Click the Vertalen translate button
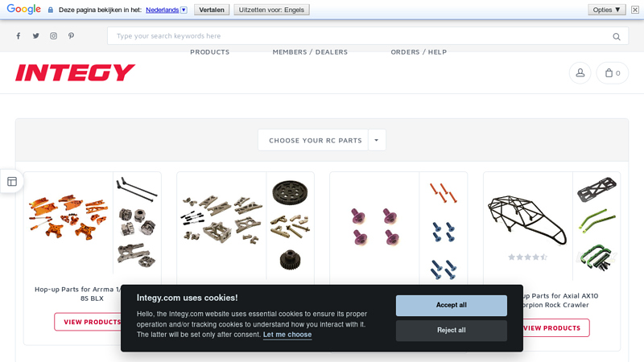Image resolution: width=644 pixels, height=362 pixels. click(x=212, y=10)
